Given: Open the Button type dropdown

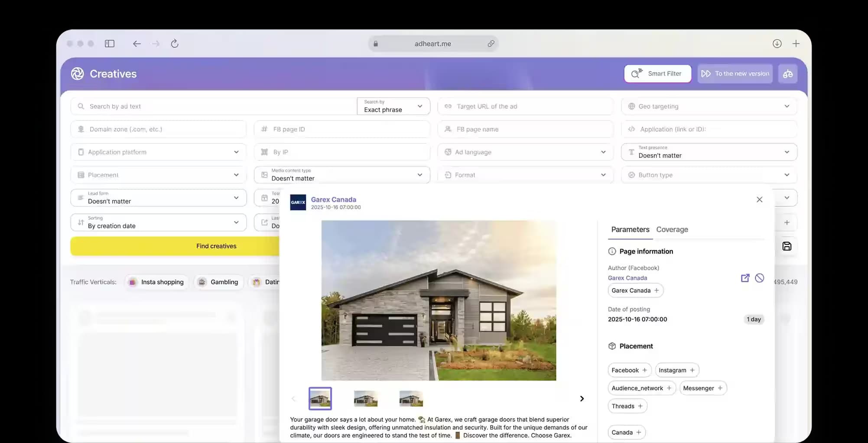Looking at the screenshot, I should click(787, 175).
